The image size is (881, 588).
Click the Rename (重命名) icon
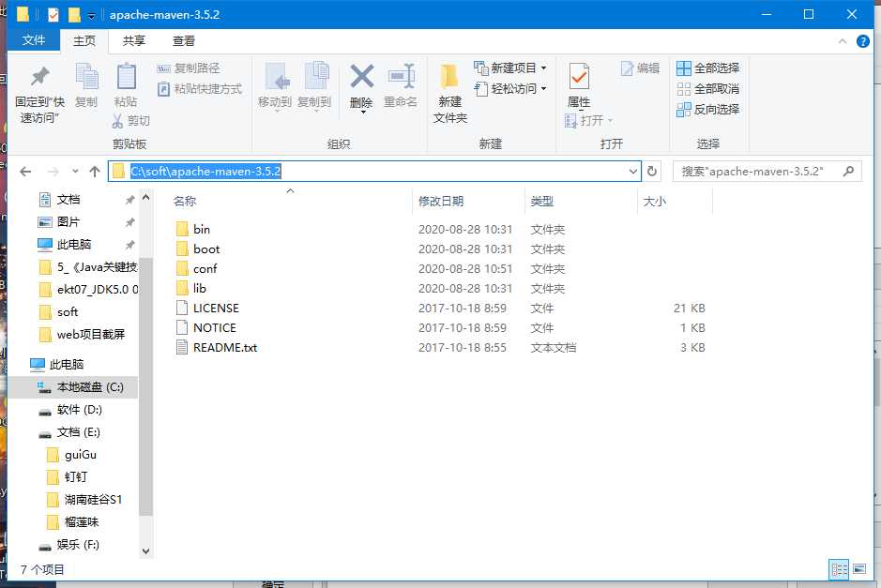coord(402,76)
